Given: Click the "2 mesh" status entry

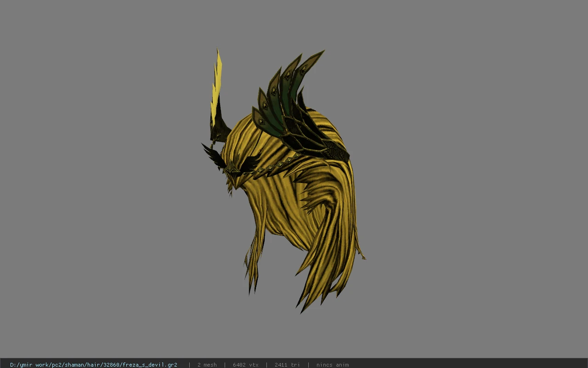Looking at the screenshot, I should point(207,365).
